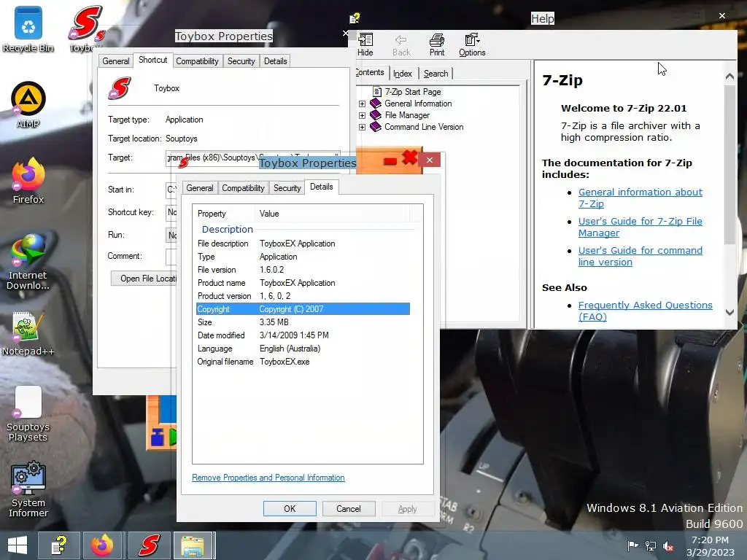Click the muted volume tray icon
The image size is (747, 560).
668,545
